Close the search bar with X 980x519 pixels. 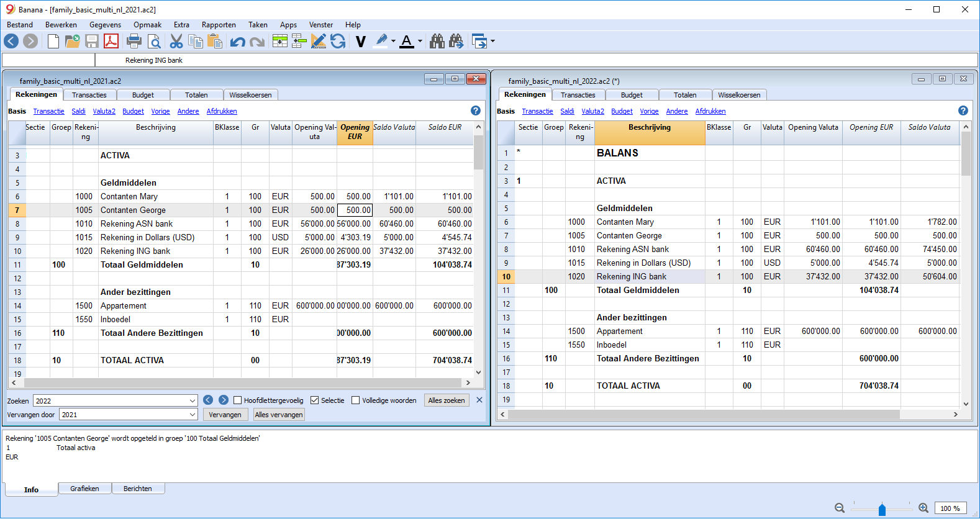click(x=479, y=400)
